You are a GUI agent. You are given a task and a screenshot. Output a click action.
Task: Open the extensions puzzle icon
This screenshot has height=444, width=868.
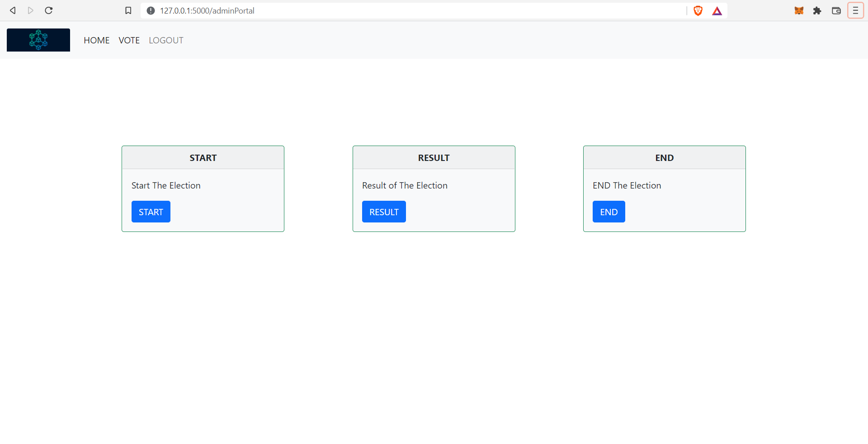point(817,10)
